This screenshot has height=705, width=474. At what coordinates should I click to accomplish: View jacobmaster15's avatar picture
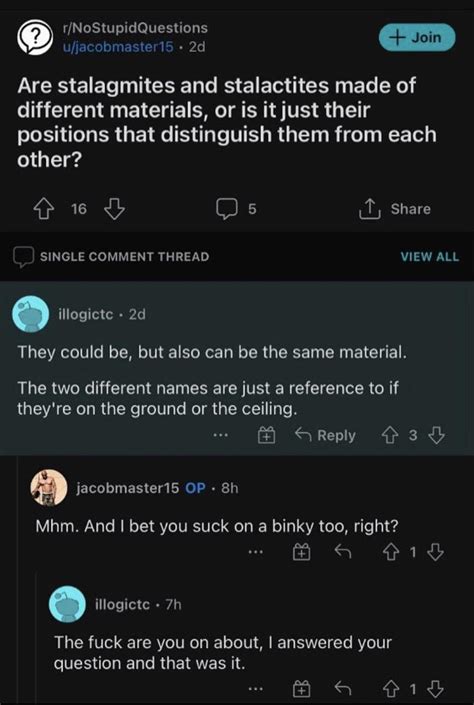point(49,488)
